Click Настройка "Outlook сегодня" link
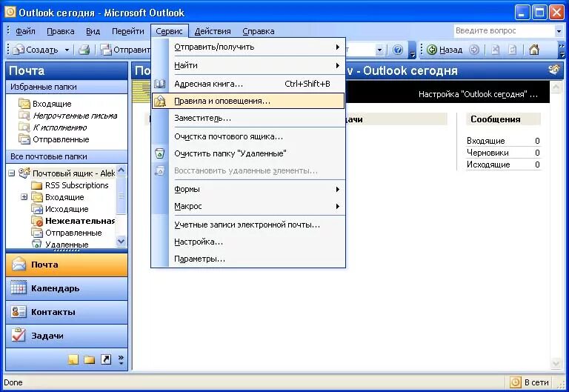The height and width of the screenshot is (392, 569). tap(478, 94)
